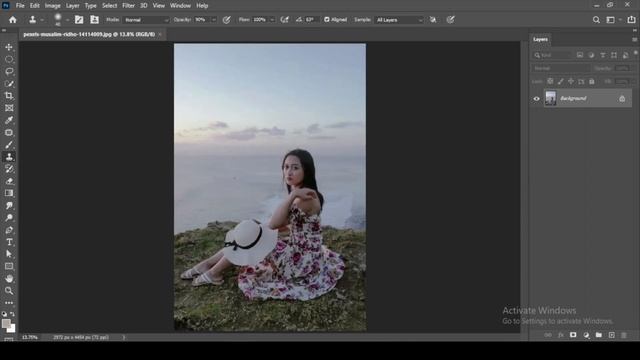Viewport: 640px width, 360px height.
Task: Select the Elliptical Marquee tool
Action: [x=9, y=60]
